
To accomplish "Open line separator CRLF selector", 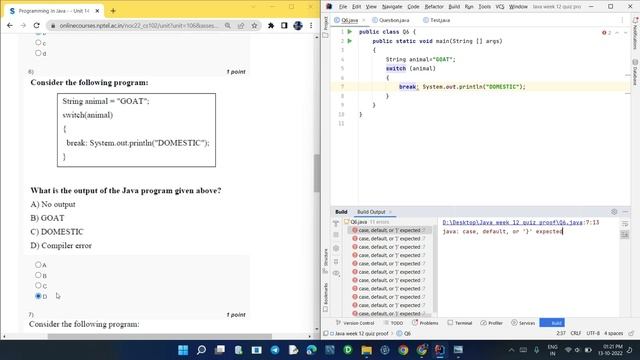I will click(x=576, y=333).
